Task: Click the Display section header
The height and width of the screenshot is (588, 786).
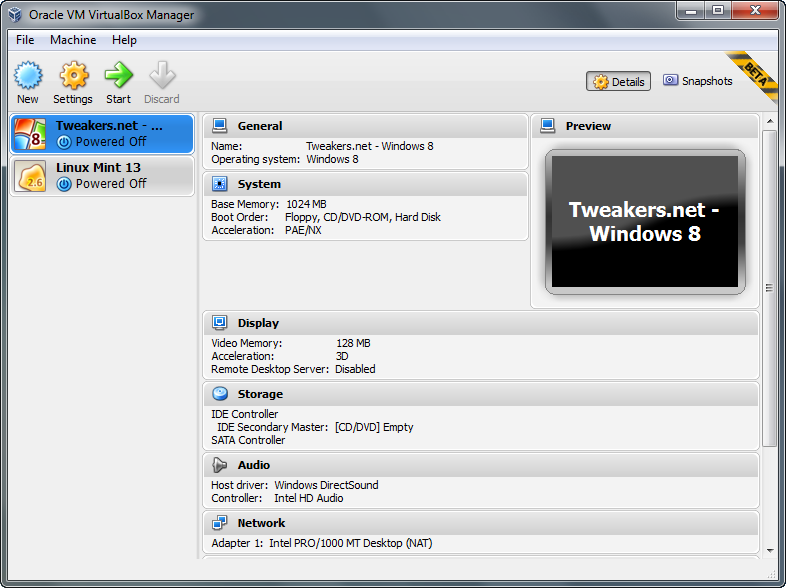Action: point(481,323)
